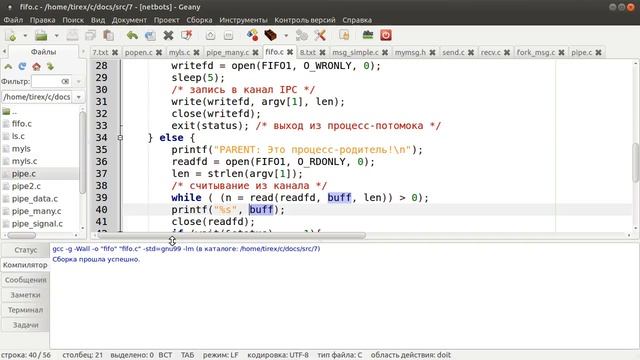Show the Заметки message tab
Image resolution: width=640 pixels, height=360 pixels.
coord(25,295)
